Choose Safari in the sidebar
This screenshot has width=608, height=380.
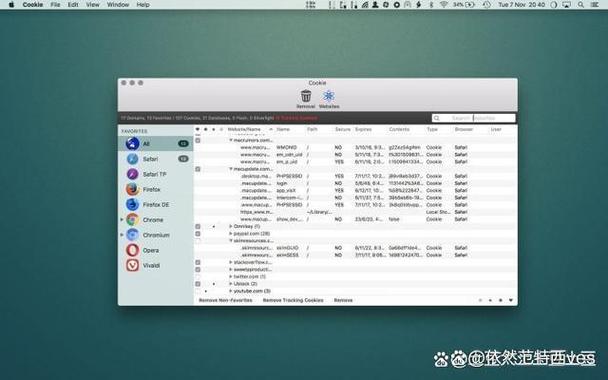click(155, 159)
